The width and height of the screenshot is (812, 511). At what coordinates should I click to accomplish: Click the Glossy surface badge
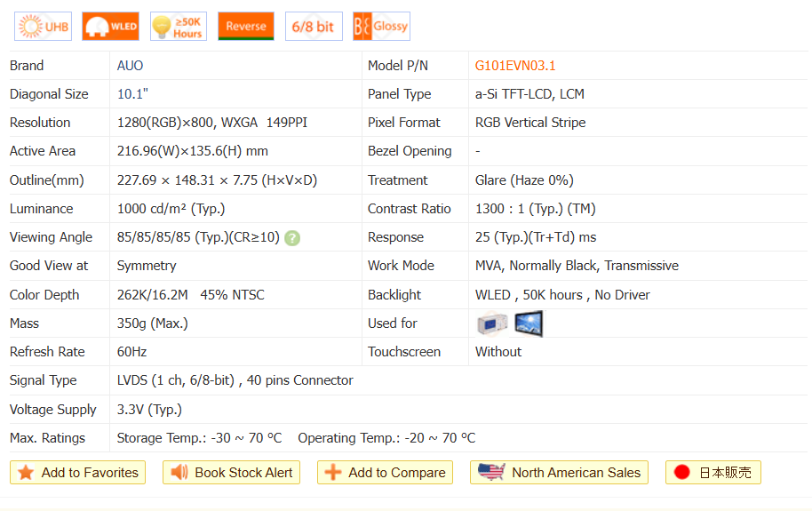click(x=381, y=27)
